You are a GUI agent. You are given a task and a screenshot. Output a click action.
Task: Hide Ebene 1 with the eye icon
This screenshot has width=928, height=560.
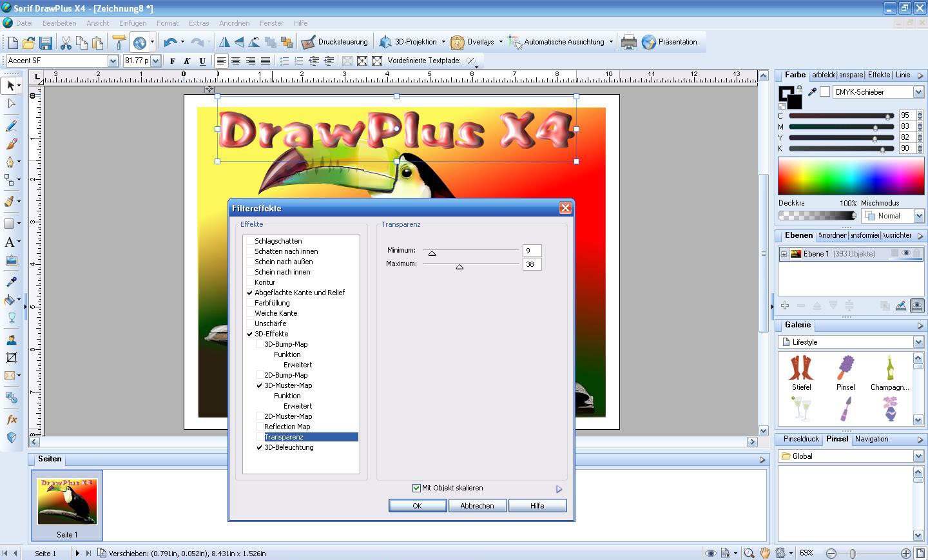[x=905, y=253]
